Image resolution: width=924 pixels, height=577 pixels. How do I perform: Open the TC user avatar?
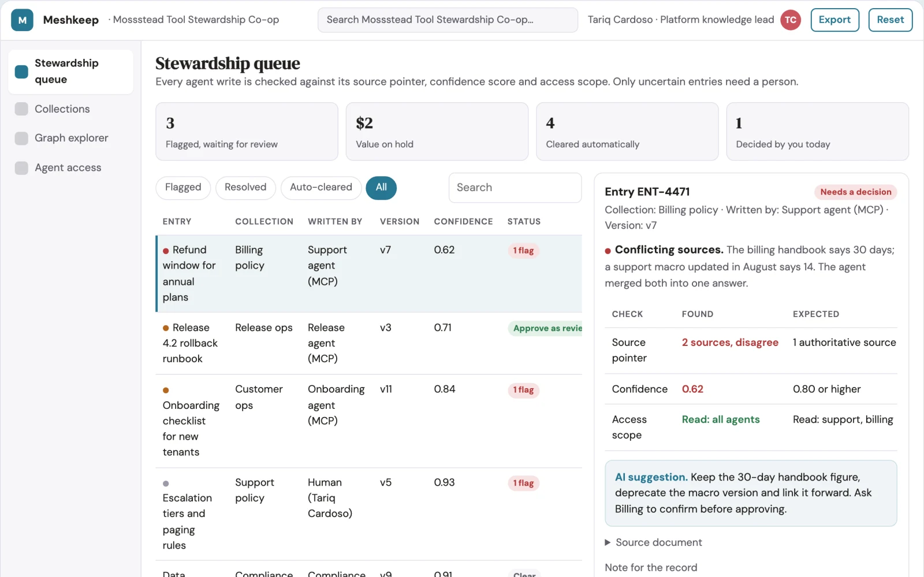click(x=791, y=20)
